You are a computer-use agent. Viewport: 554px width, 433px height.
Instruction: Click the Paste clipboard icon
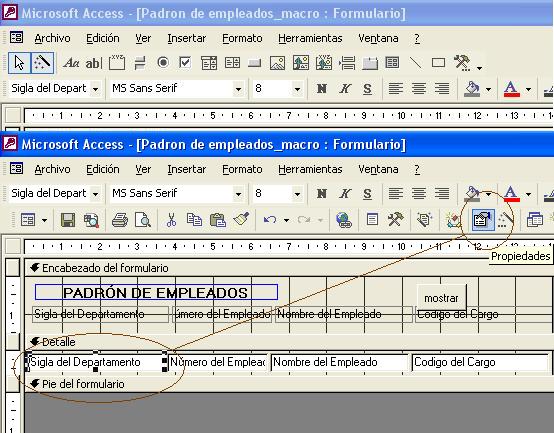(x=217, y=220)
